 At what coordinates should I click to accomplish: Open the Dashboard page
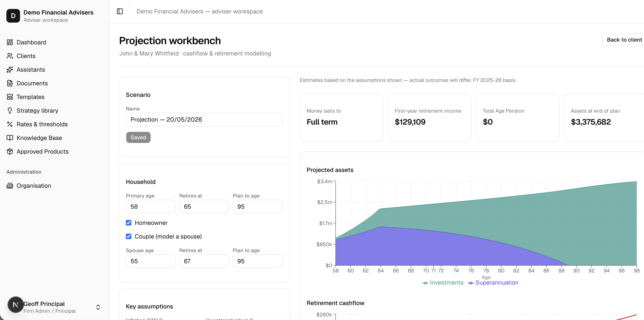[32, 42]
